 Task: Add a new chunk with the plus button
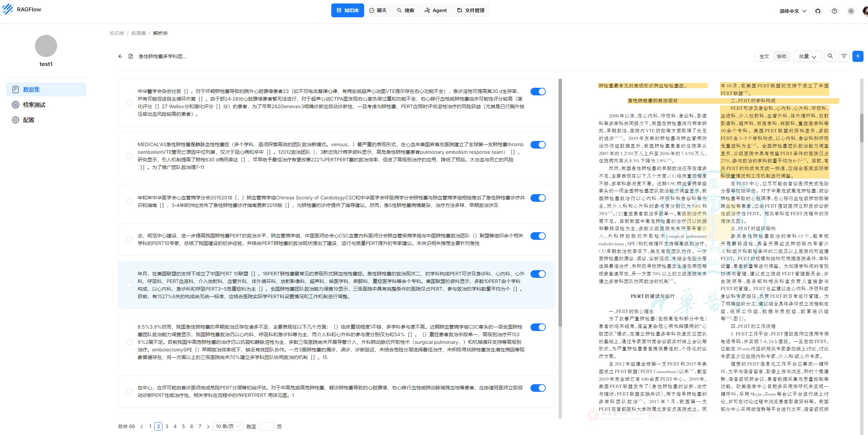858,56
